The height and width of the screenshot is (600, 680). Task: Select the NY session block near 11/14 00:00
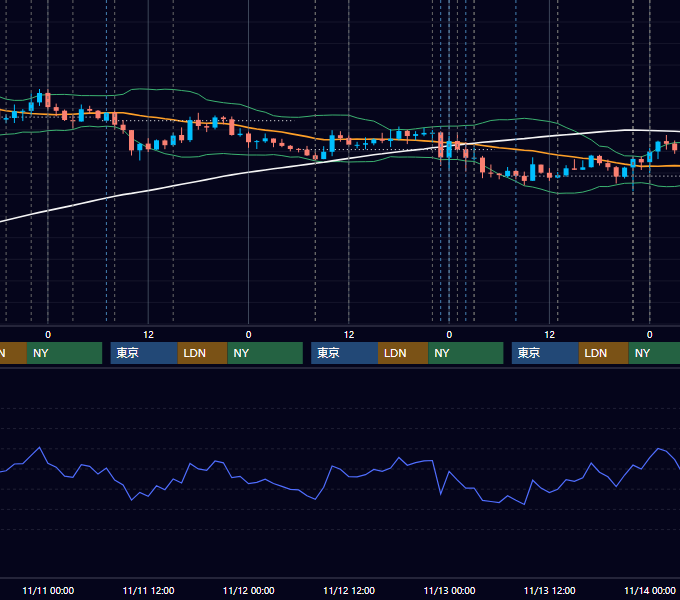click(x=654, y=353)
